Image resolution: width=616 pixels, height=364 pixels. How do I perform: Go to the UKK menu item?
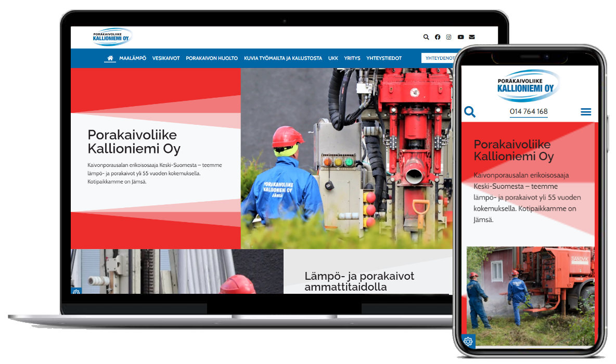click(333, 58)
